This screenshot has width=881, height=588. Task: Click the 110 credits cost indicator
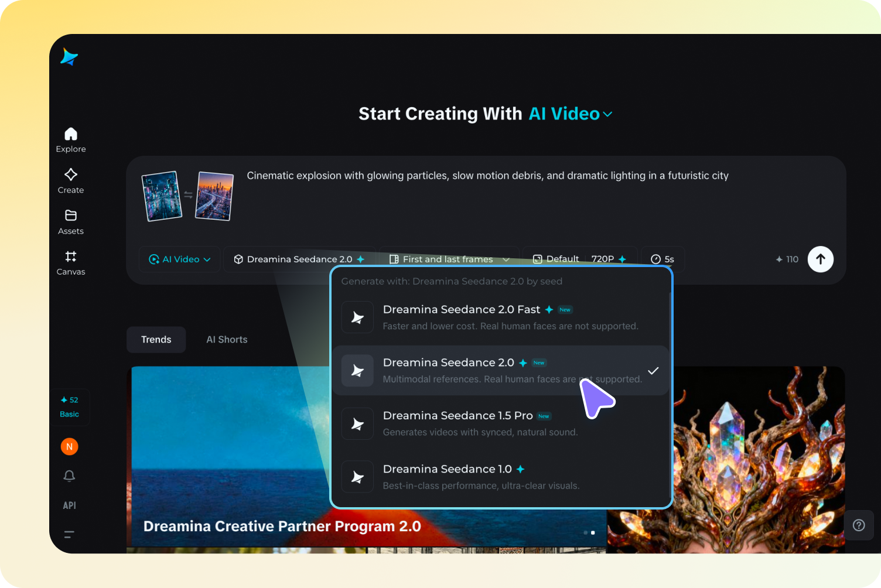tap(787, 259)
